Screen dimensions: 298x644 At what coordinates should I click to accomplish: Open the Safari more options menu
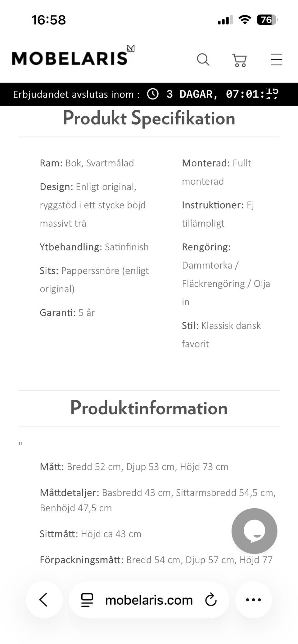click(254, 600)
